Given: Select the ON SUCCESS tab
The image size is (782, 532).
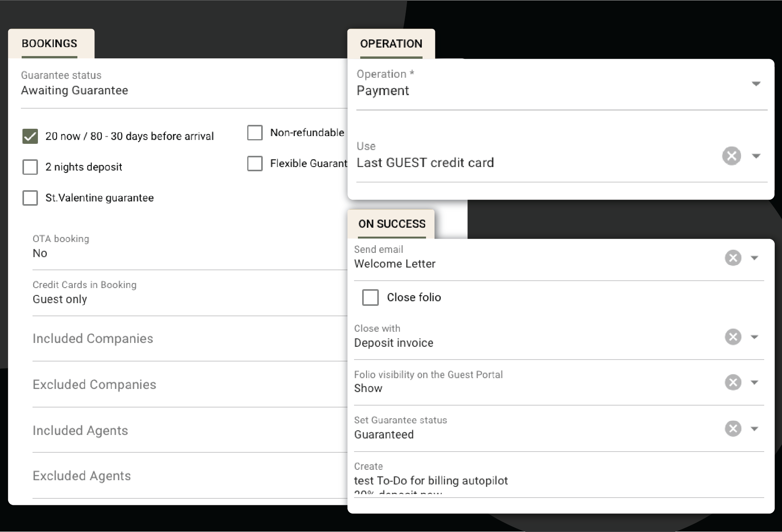Looking at the screenshot, I should [x=392, y=224].
